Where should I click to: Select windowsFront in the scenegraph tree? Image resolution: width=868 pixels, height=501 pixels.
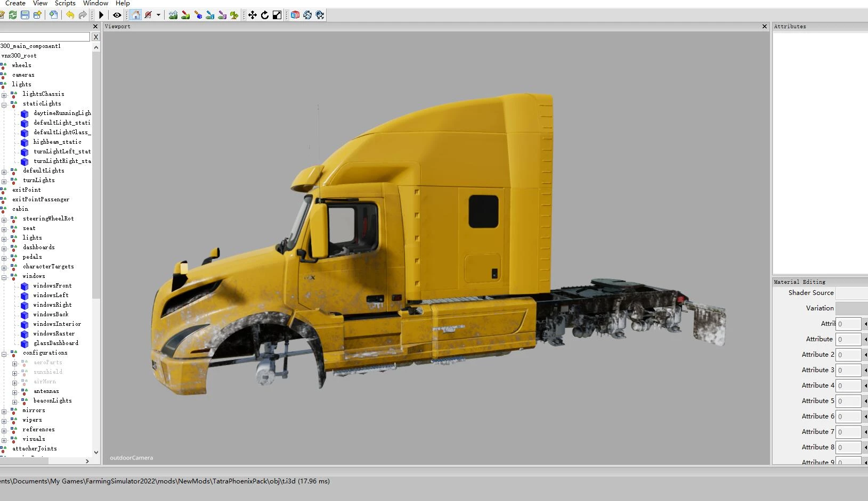(52, 286)
